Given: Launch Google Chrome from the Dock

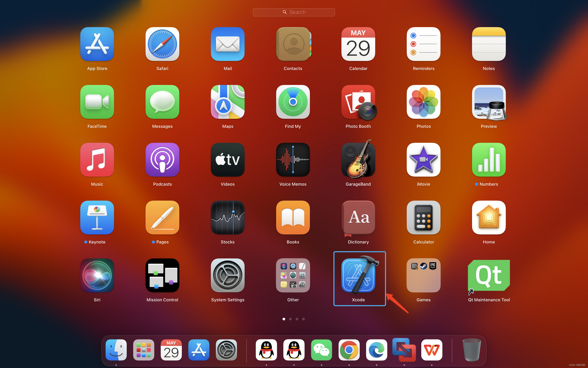Looking at the screenshot, I should coord(349,350).
